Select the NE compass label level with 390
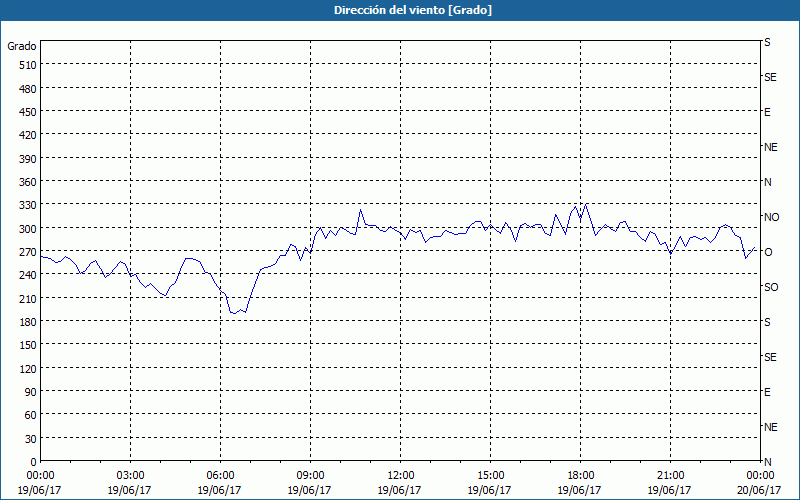800x500 pixels. (771, 147)
